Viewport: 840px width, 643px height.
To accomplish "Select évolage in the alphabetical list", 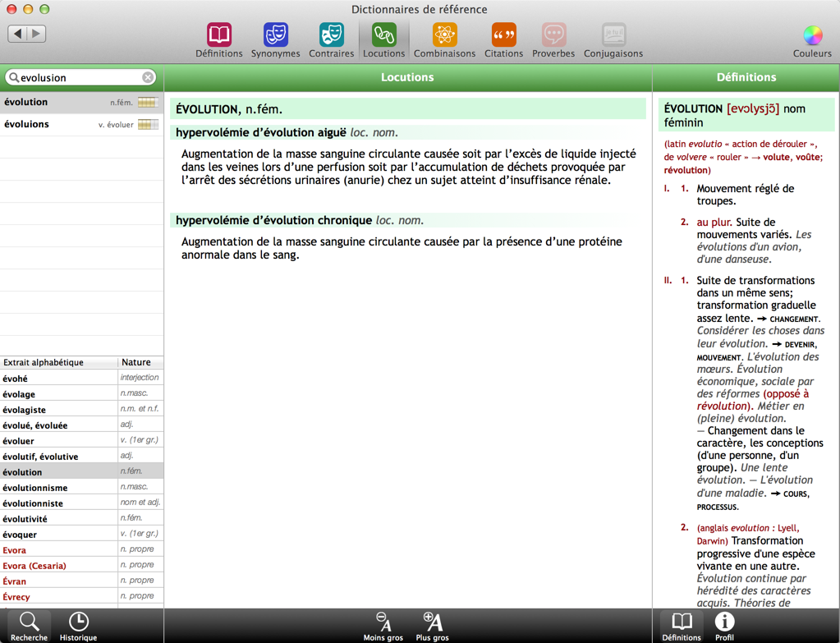I will pos(81,394).
